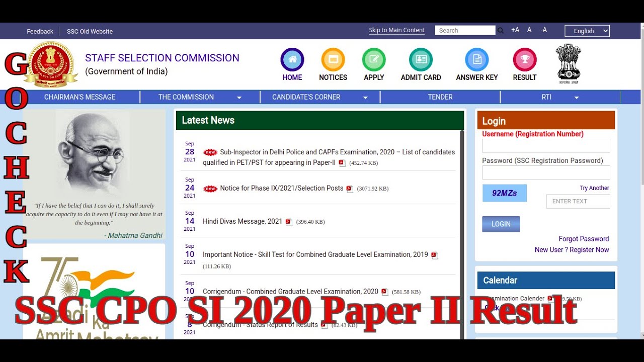Open THE COMMISSION menu item
Image resolution: width=644 pixels, height=362 pixels.
[186, 97]
